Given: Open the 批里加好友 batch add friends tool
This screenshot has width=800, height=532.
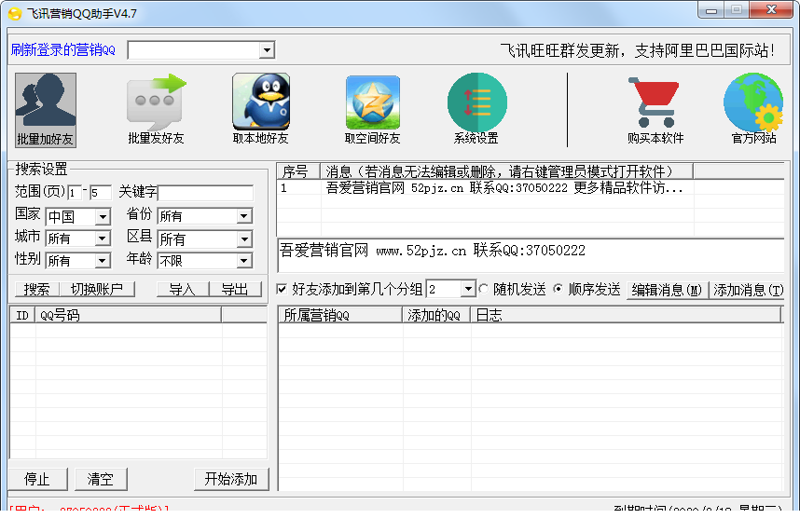Looking at the screenshot, I should point(46,110).
